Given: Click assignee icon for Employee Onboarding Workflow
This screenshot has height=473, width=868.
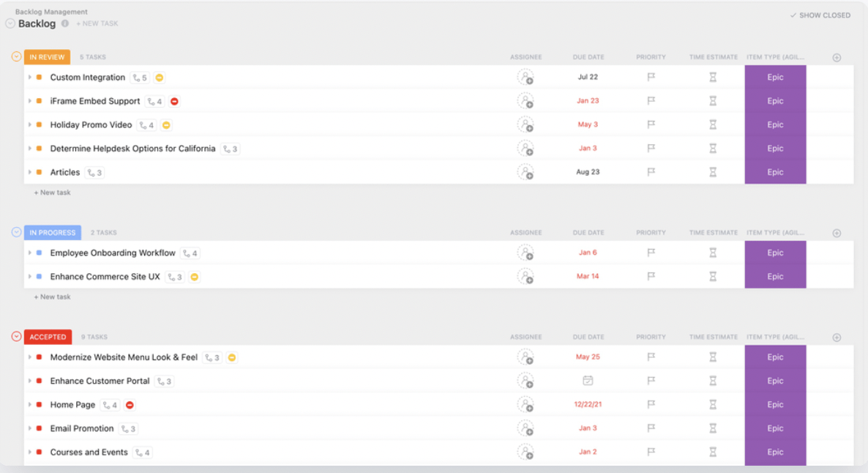Looking at the screenshot, I should pos(525,253).
